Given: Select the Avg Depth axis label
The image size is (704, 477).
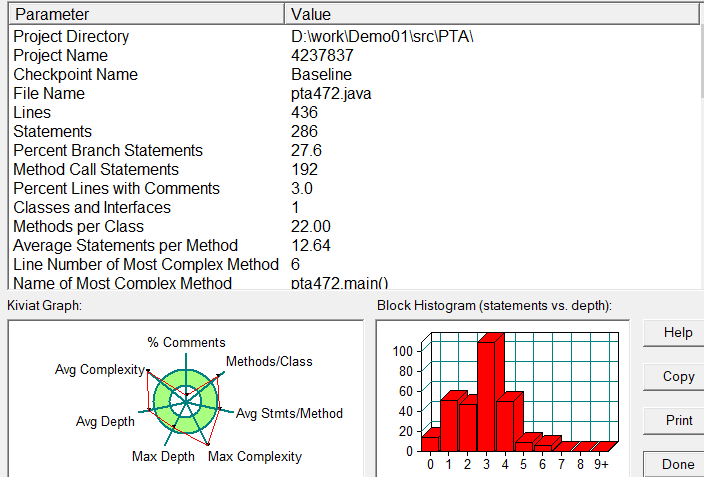Looking at the screenshot, I should pos(105,421).
